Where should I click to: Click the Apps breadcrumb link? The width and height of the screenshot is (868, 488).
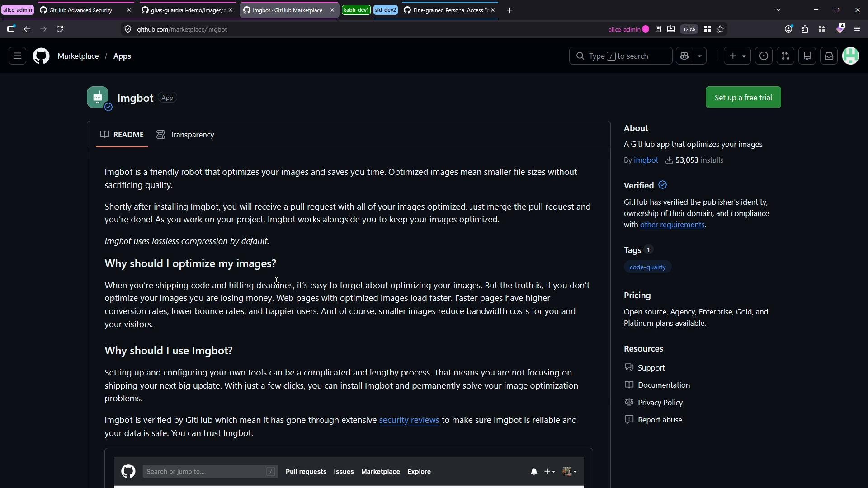[x=122, y=56]
